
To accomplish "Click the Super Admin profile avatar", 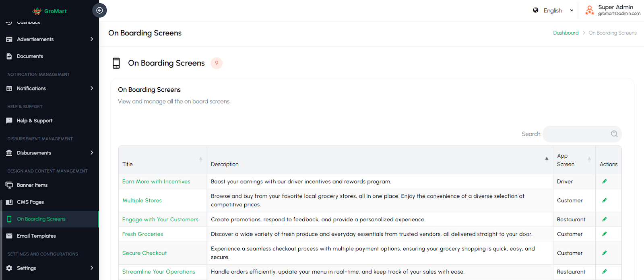I will 589,10.
